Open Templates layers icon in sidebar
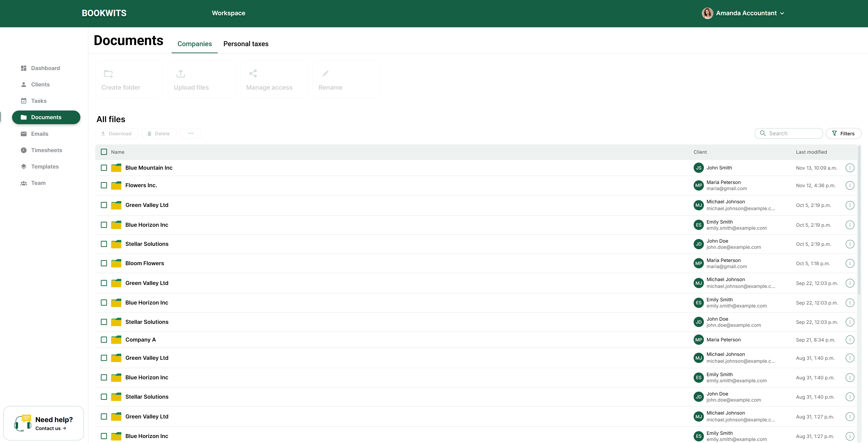This screenshot has height=443, width=868. tap(24, 167)
